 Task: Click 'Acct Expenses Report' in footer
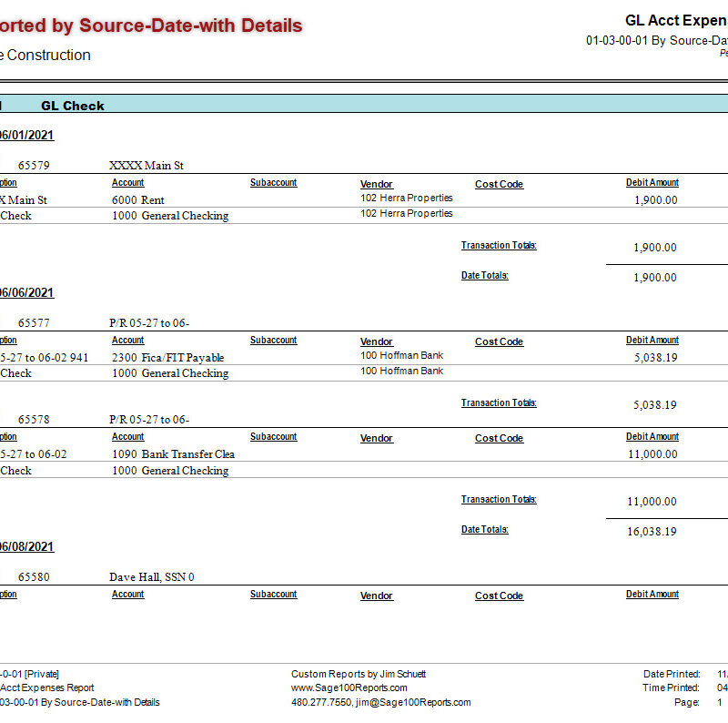[47, 688]
